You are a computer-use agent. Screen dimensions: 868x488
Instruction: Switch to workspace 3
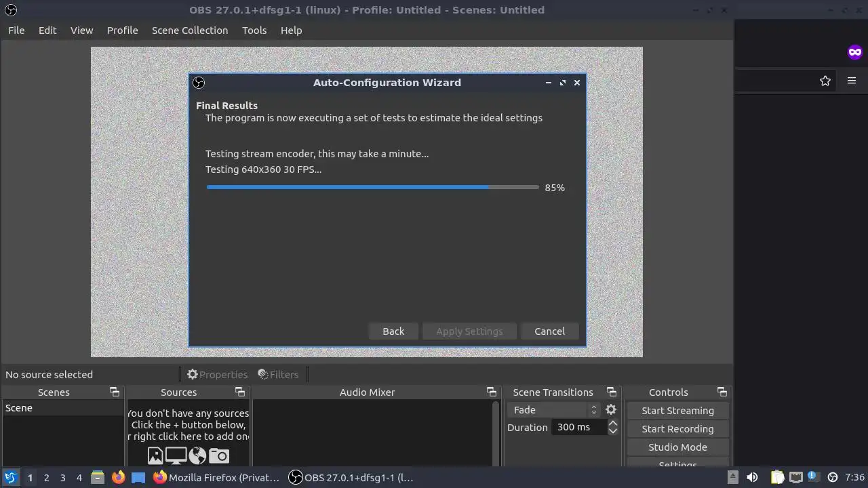pyautogui.click(x=62, y=477)
